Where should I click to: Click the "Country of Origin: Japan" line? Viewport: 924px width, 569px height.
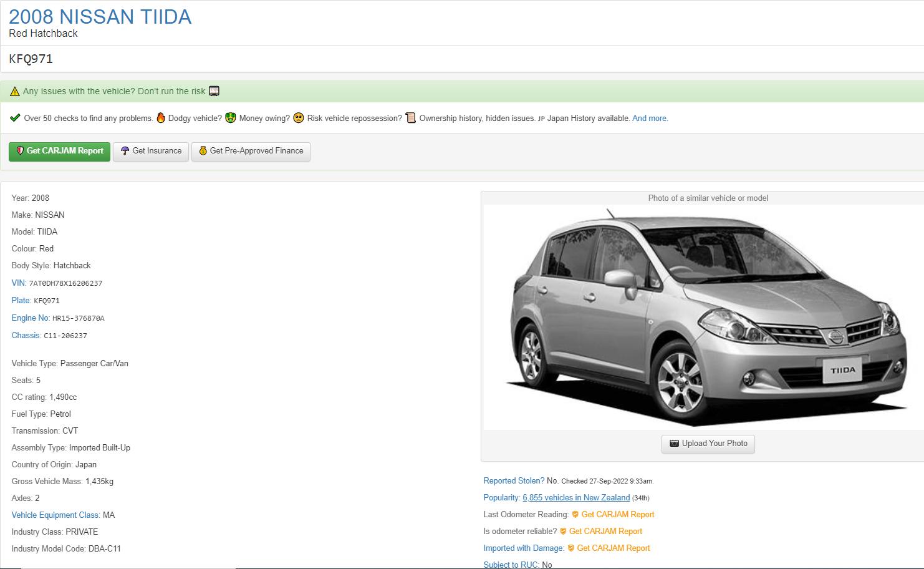(x=54, y=465)
